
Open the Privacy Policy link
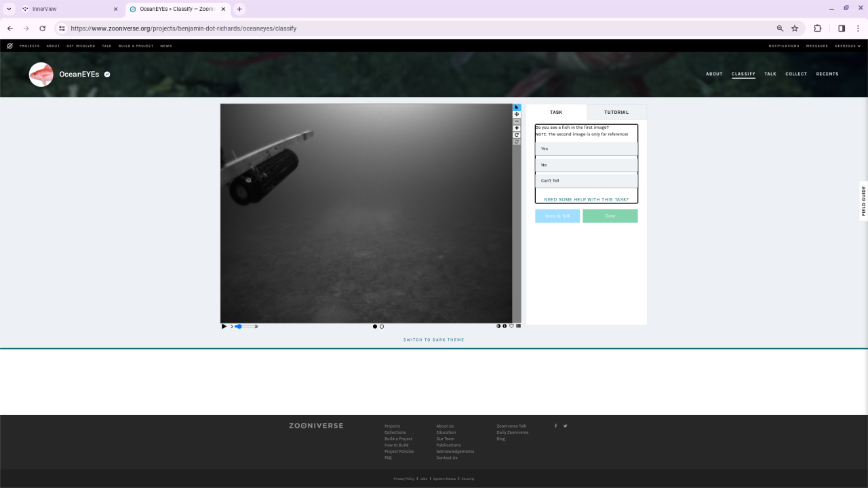[403, 479]
